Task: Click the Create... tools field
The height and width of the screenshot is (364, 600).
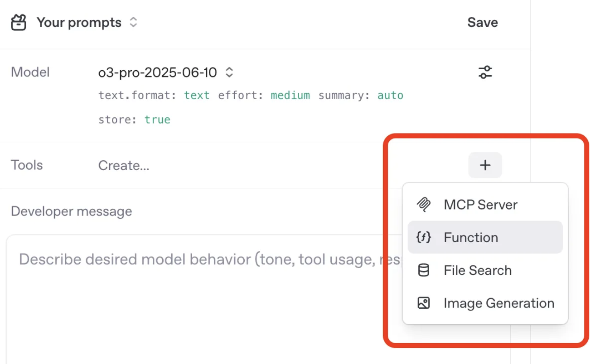Action: click(x=124, y=165)
